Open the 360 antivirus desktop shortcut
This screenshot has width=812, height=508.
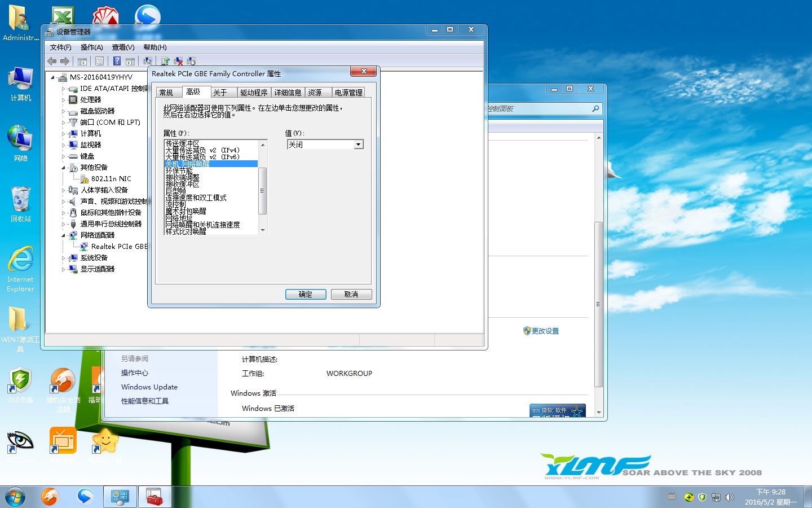20,385
